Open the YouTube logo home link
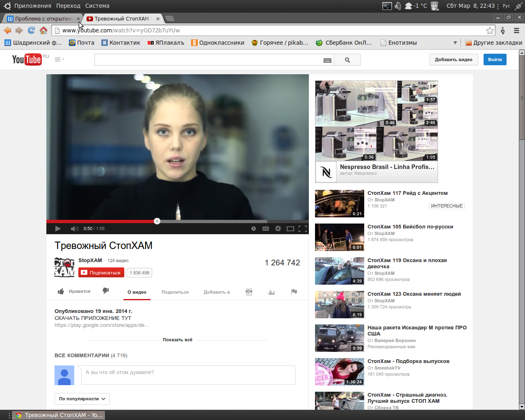Screen dimensions: 525x420 [x=27, y=59]
